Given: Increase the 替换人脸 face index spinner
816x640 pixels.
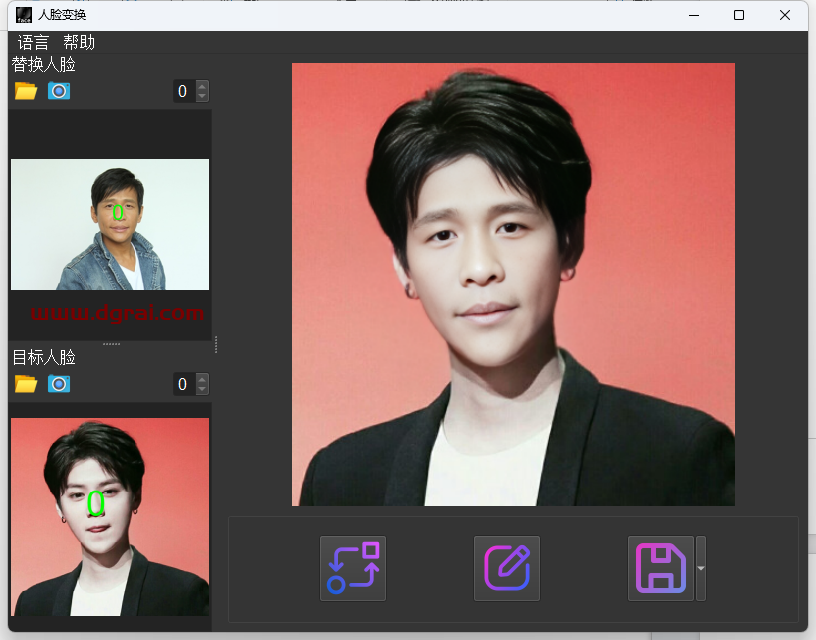Looking at the screenshot, I should click(202, 86).
